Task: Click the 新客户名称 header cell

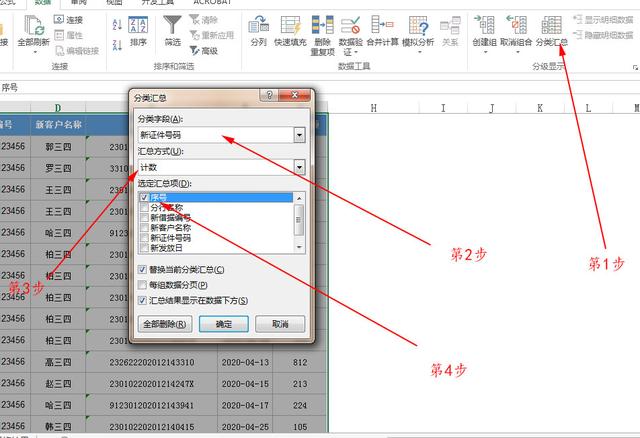Action: point(58,125)
